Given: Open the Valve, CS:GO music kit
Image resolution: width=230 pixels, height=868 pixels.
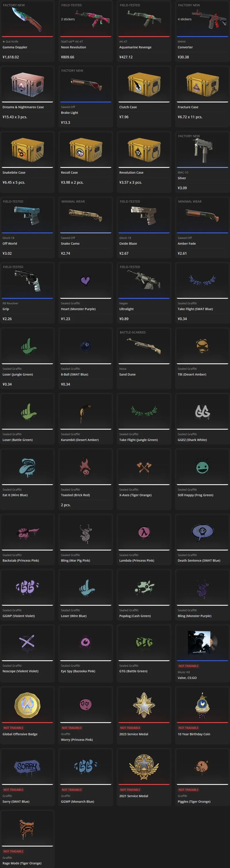Looking at the screenshot, I should click(x=202, y=654).
